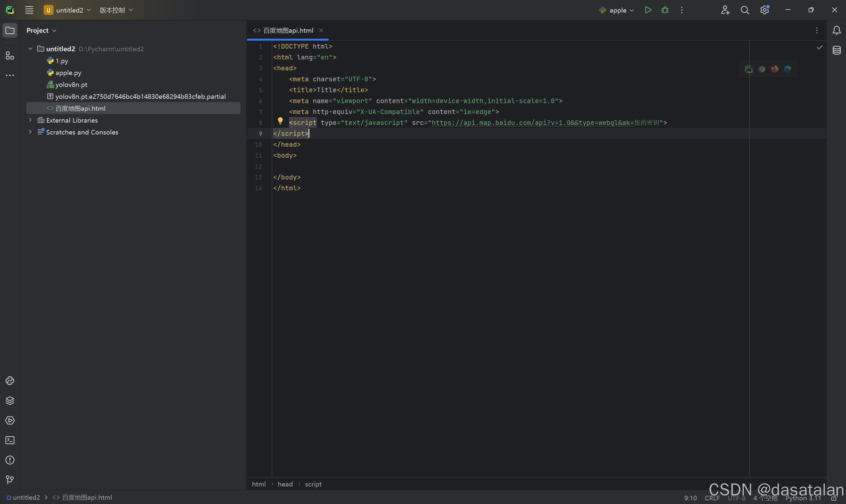This screenshot has height=504, width=846.
Task: Close the 百度地图api.html tab
Action: point(321,30)
